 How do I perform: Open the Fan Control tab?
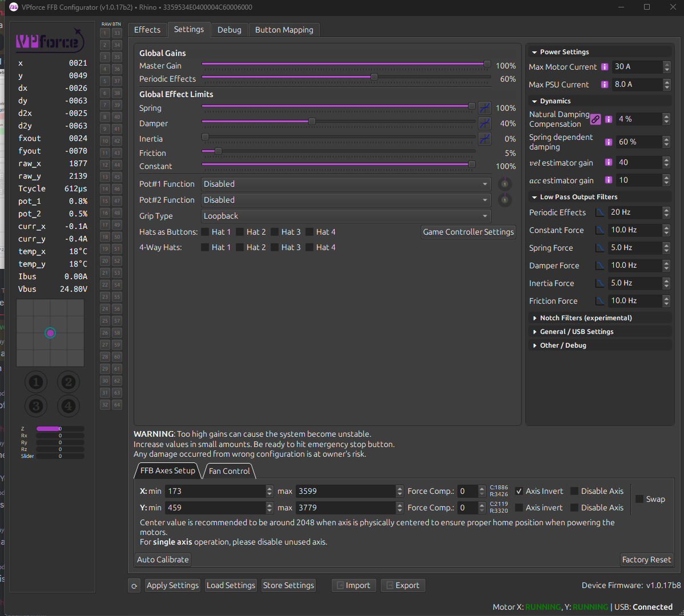click(x=229, y=471)
